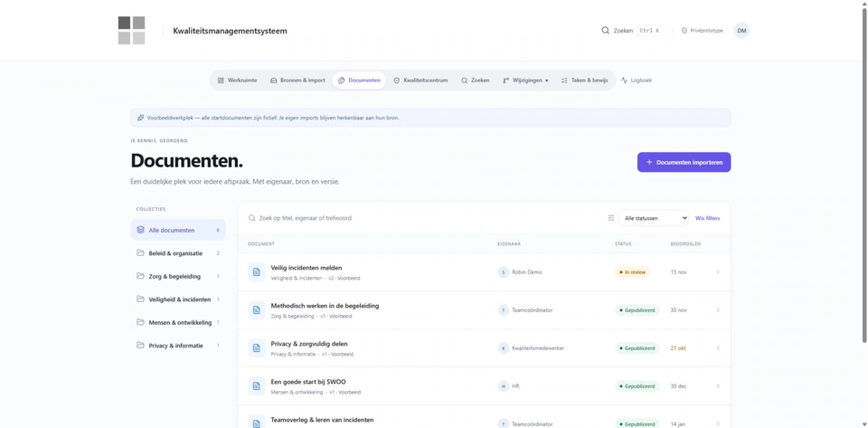Open the Veilig incidenten melden document
This screenshot has height=428, width=868.
tap(307, 268)
